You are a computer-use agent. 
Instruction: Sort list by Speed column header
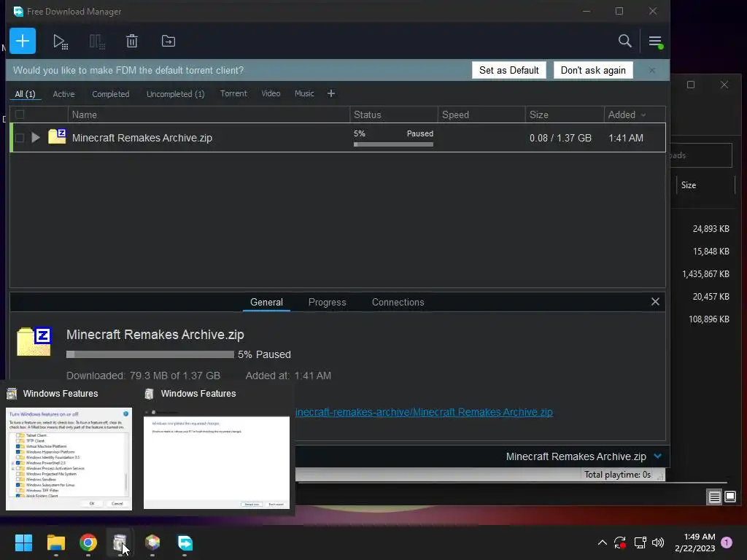click(481, 114)
